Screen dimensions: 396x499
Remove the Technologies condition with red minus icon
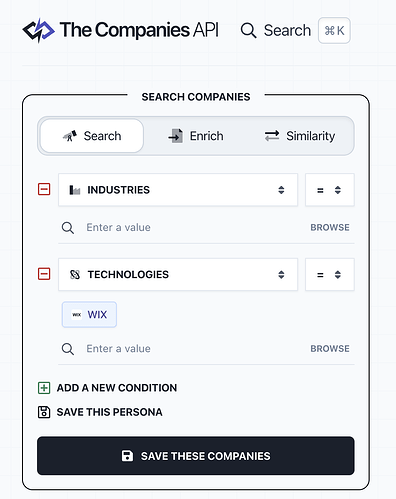click(44, 274)
